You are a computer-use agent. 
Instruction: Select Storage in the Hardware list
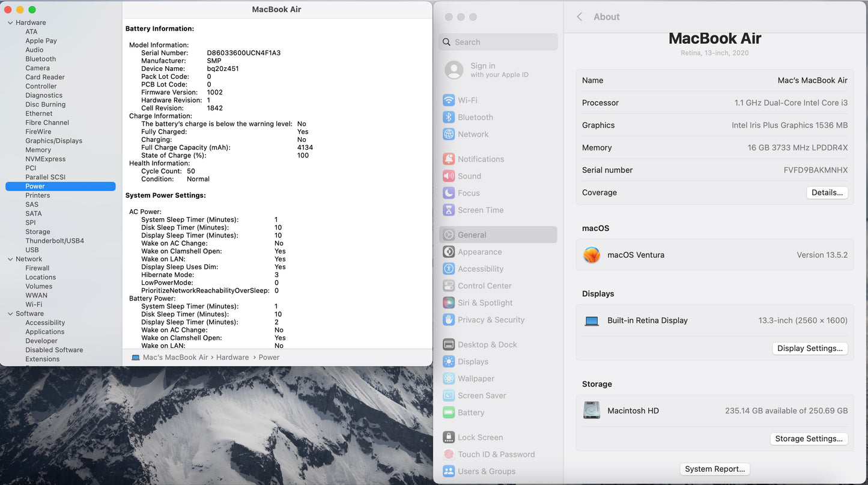38,231
